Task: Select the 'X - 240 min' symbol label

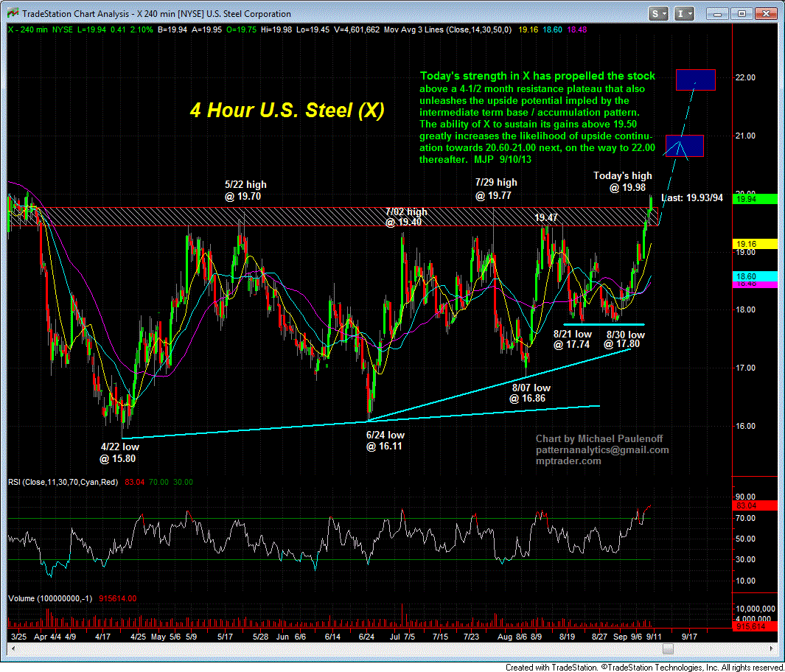Action: coord(28,30)
